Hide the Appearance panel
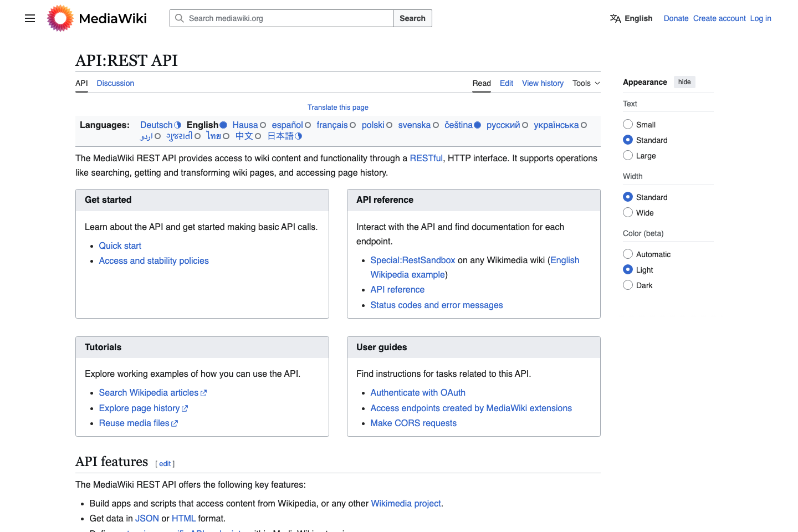This screenshot has height=532, width=798. point(684,81)
